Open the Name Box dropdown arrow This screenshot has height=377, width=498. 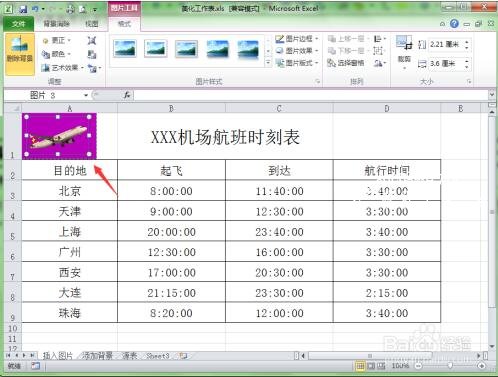[x=86, y=95]
